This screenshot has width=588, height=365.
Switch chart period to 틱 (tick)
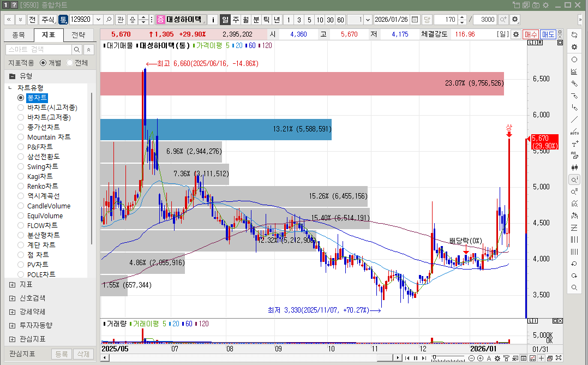[266, 20]
